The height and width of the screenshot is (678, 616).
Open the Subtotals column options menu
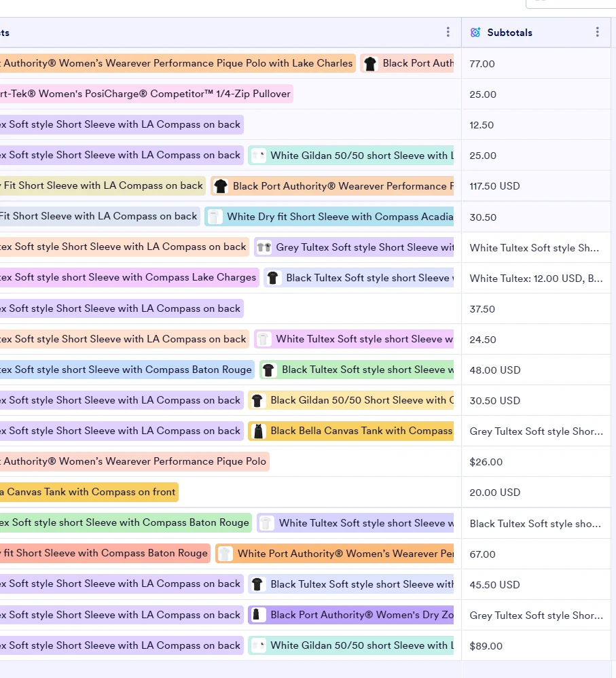(597, 32)
